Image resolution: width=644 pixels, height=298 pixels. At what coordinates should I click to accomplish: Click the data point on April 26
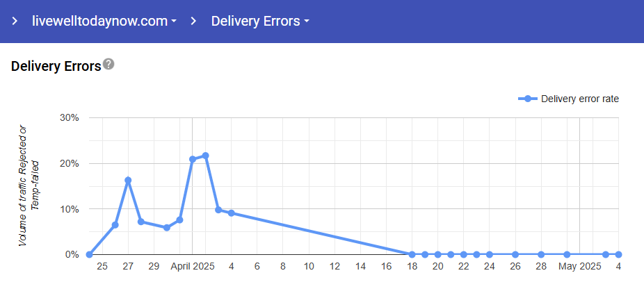(x=515, y=254)
